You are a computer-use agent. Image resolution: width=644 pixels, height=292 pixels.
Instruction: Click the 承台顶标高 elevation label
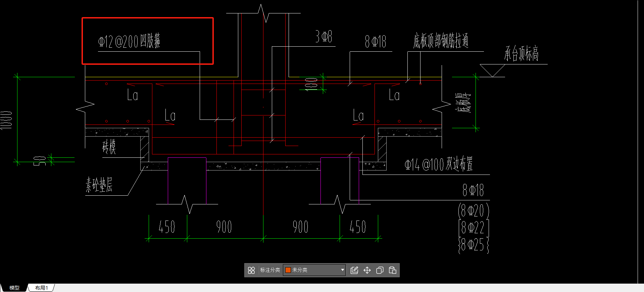point(522,53)
